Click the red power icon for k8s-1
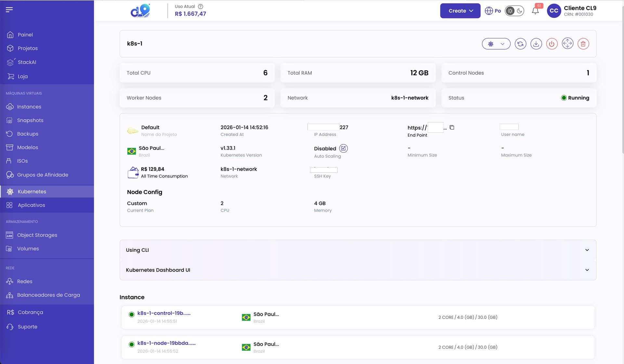This screenshot has width=624, height=364. coord(552,44)
